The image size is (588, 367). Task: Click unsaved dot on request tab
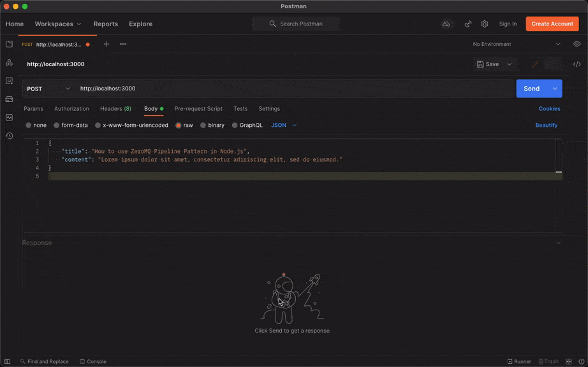[x=88, y=44]
